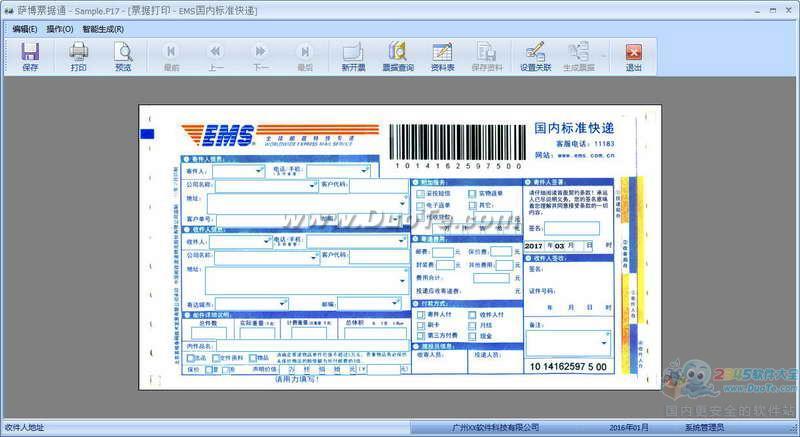Click the 2016年01月 status bar date
Image resolution: width=800 pixels, height=437 pixels.
(x=629, y=427)
